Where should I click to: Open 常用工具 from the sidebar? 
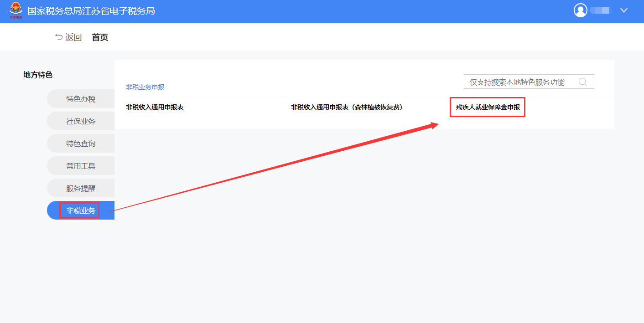tap(81, 166)
